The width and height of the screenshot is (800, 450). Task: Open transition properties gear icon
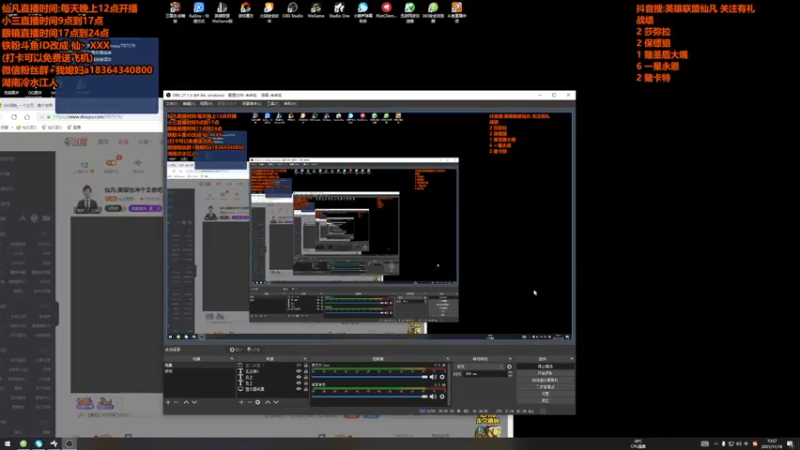509,366
